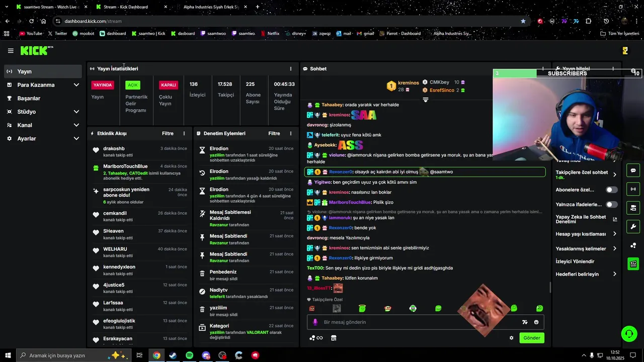Open Spotify from taskbar
Screen dimensions: 644x362
[189, 355]
